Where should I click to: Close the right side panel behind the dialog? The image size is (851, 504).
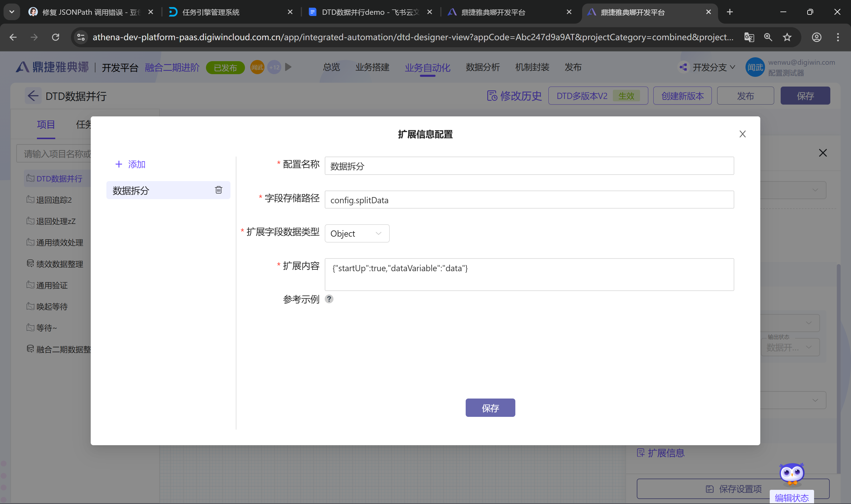point(822,153)
